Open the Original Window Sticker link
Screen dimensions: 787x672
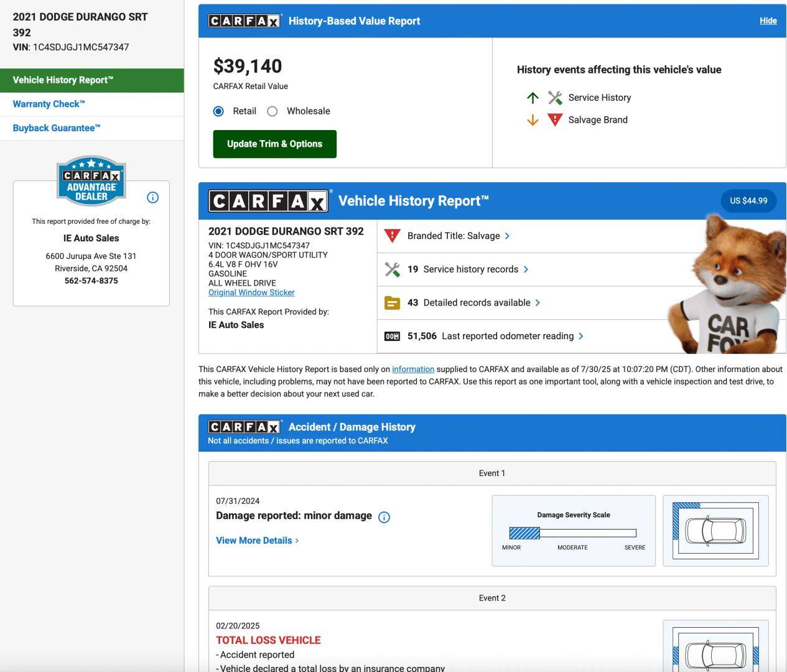251,292
